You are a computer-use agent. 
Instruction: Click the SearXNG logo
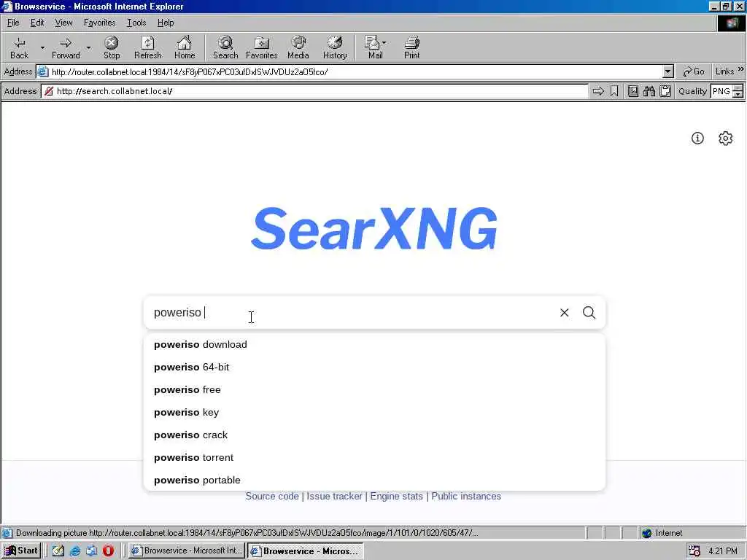coord(374,228)
